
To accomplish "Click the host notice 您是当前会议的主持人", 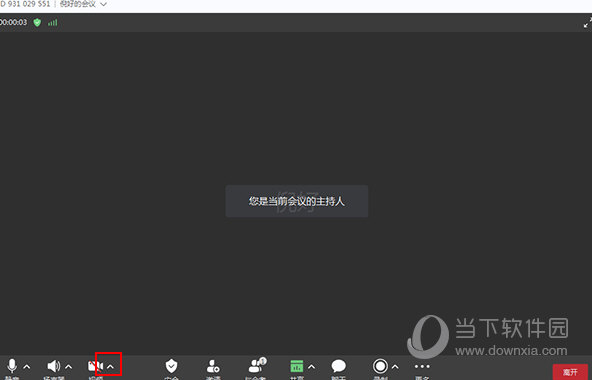I will (x=296, y=201).
